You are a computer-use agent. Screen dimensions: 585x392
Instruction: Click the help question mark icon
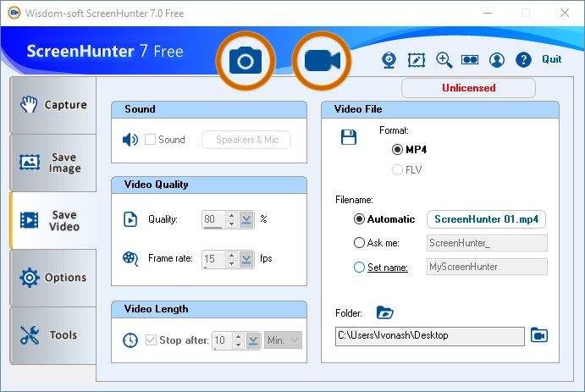tap(523, 59)
